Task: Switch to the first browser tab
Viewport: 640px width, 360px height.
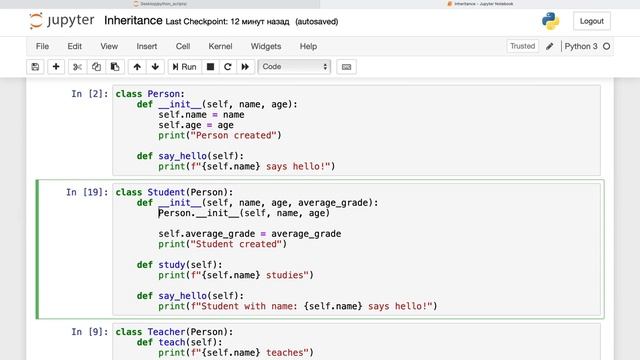Action: (160, 4)
